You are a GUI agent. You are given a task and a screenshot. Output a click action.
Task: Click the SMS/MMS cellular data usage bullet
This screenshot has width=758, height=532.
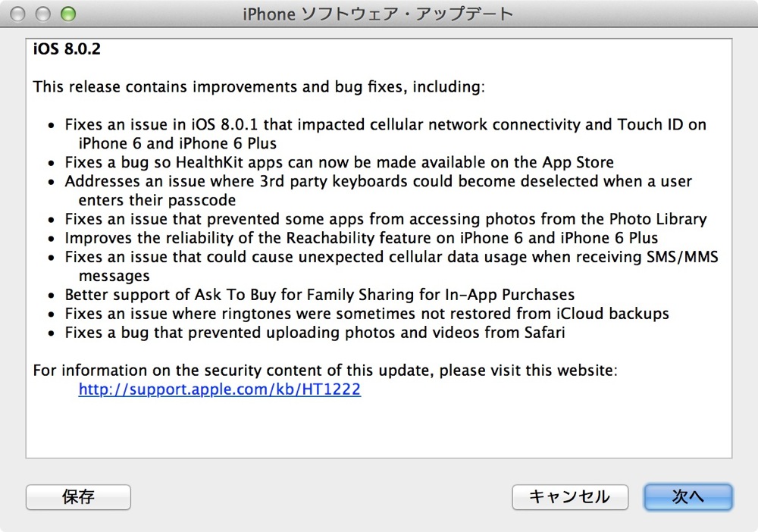(392, 266)
